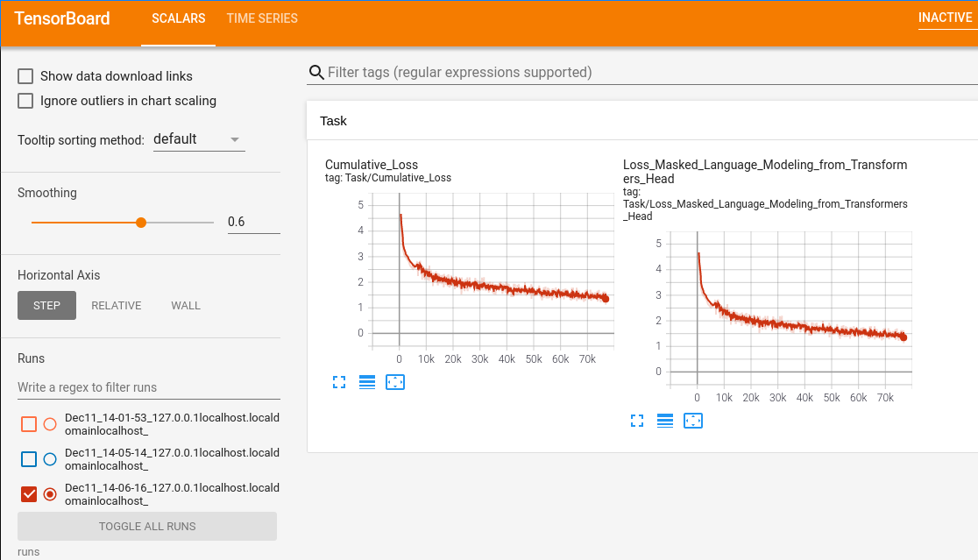This screenshot has height=560, width=978.
Task: Enable the Dec11_14-01-53 run checkbox
Action: pyautogui.click(x=29, y=424)
